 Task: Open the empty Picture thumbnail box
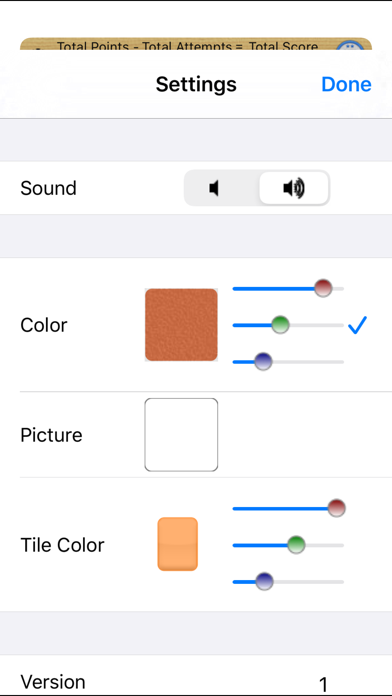(x=181, y=435)
